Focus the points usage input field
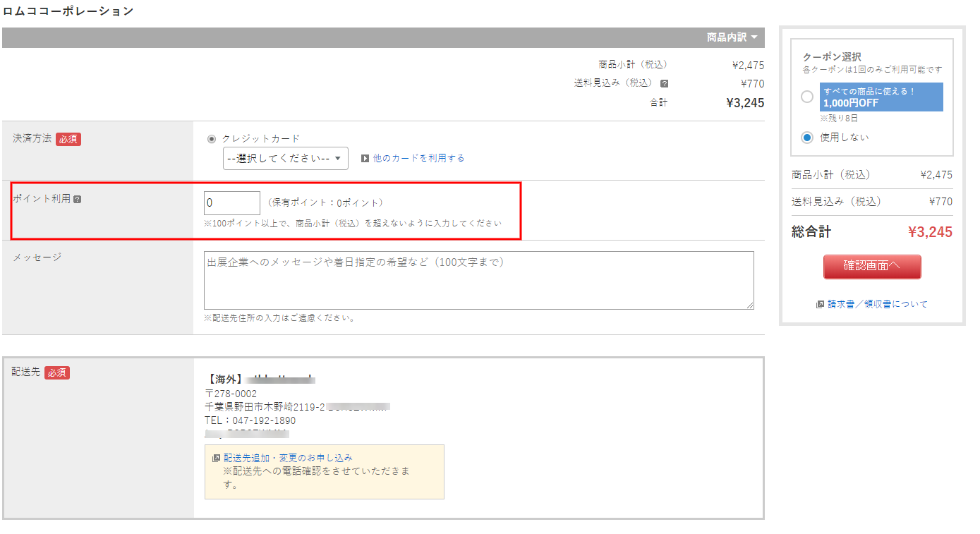The image size is (980, 534). point(232,203)
